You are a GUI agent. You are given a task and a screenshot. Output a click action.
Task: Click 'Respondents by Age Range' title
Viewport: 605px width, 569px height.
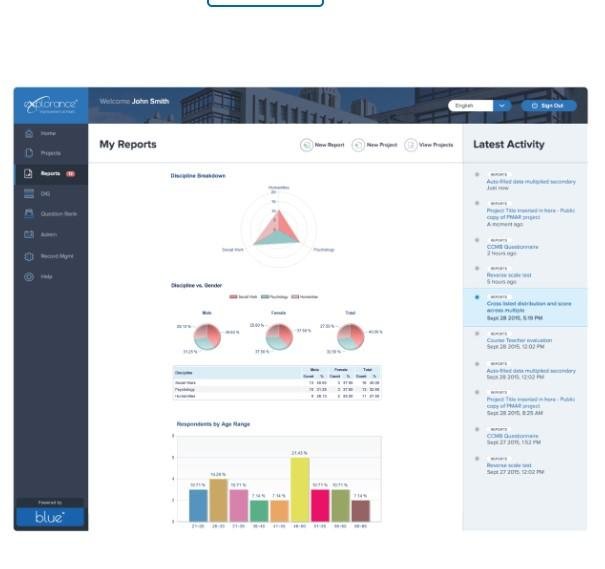(x=213, y=424)
